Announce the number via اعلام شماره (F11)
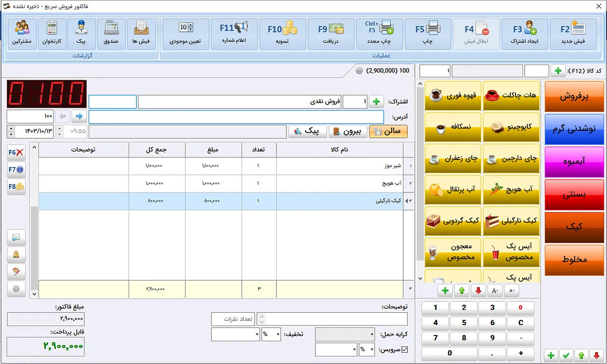This screenshot has height=364, width=607. click(234, 34)
